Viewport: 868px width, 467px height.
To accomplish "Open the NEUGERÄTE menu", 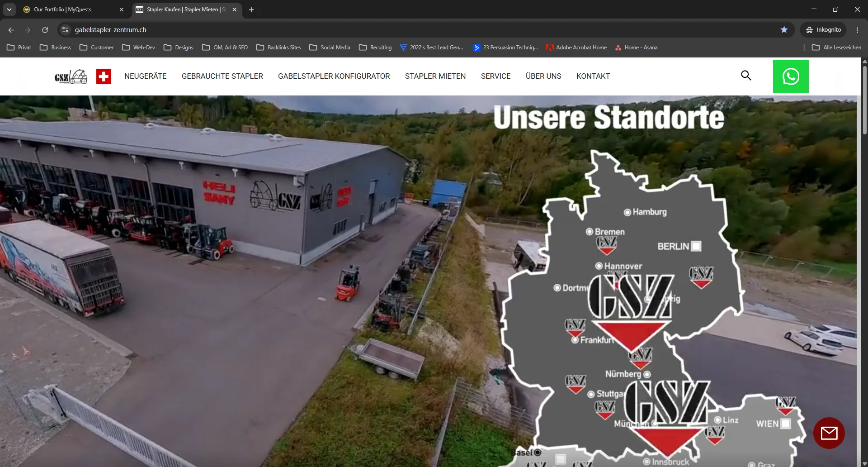I will click(146, 76).
